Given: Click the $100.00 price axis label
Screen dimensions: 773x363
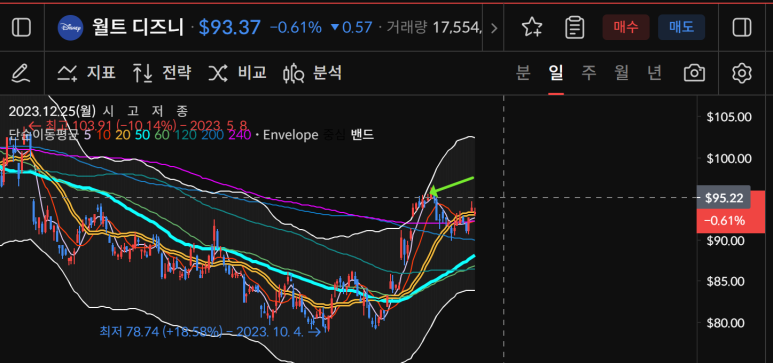Looking at the screenshot, I should (x=729, y=159).
